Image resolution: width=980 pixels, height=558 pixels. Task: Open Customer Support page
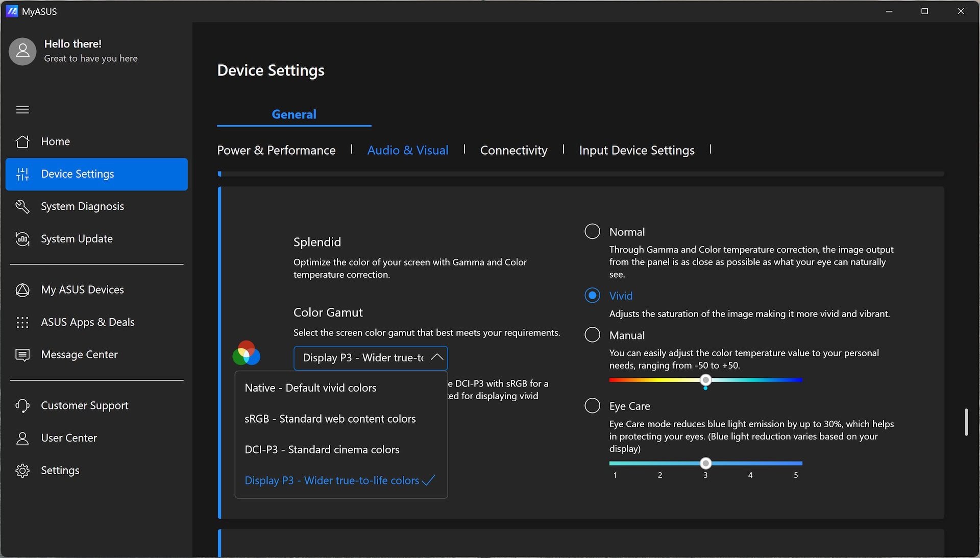[x=96, y=405]
